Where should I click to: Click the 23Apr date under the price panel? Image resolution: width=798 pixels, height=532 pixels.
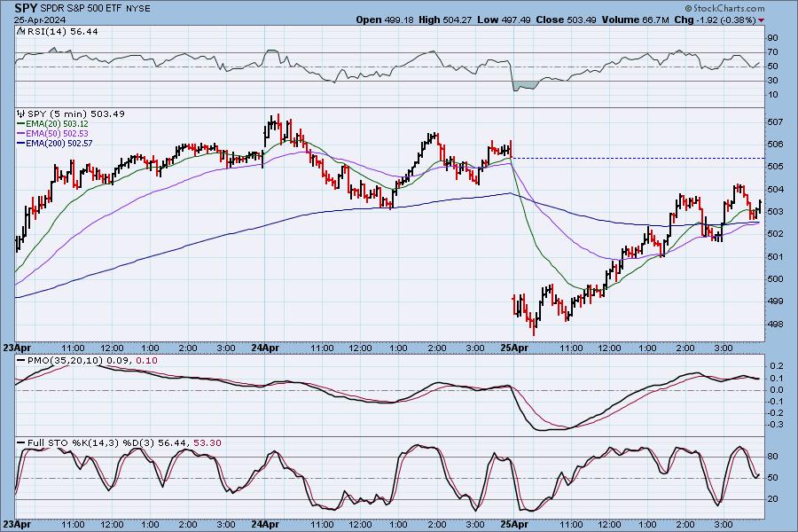[x=17, y=348]
